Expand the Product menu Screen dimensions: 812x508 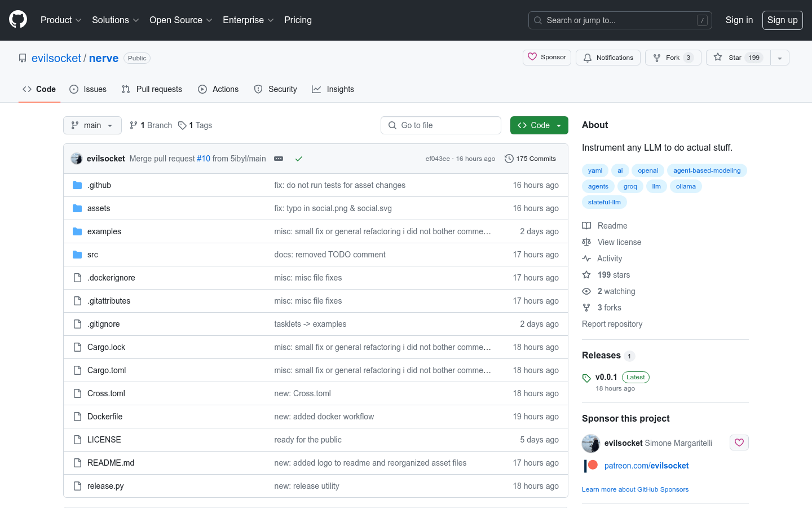point(61,20)
